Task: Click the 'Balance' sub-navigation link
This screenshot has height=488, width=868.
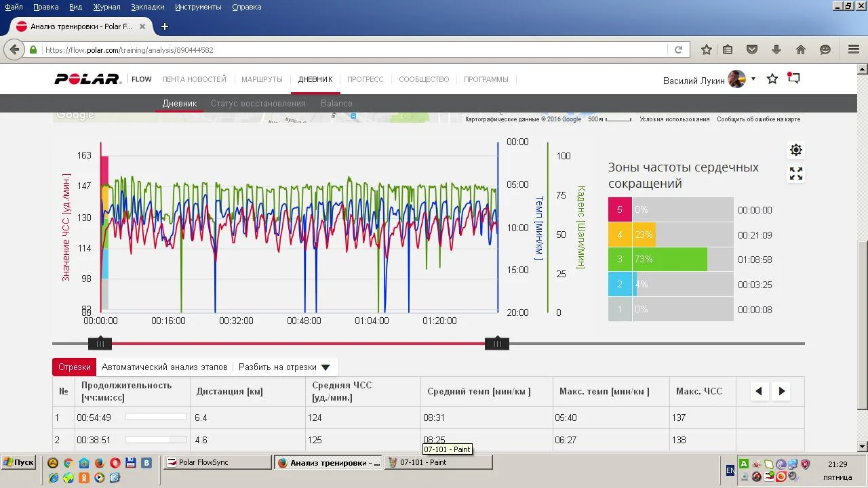Action: tap(336, 104)
